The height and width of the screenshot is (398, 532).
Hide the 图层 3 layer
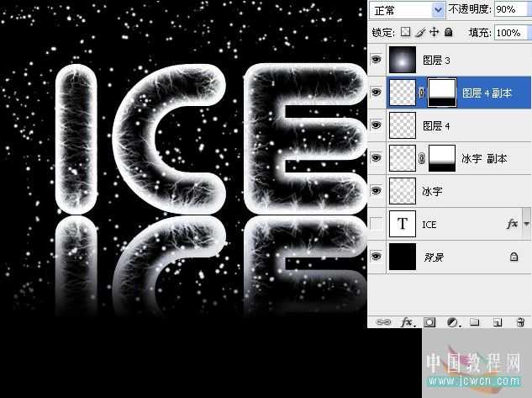point(376,60)
